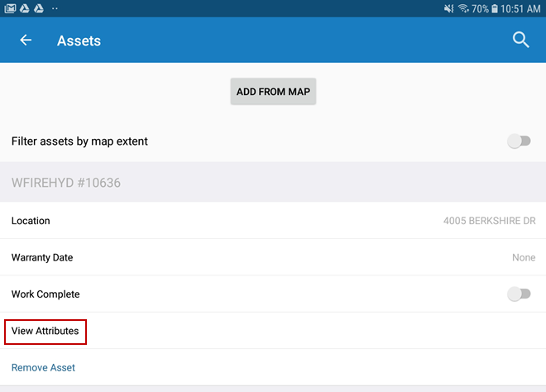Select the WFIREHYD #10636 asset header
This screenshot has height=392, width=546.
66,183
